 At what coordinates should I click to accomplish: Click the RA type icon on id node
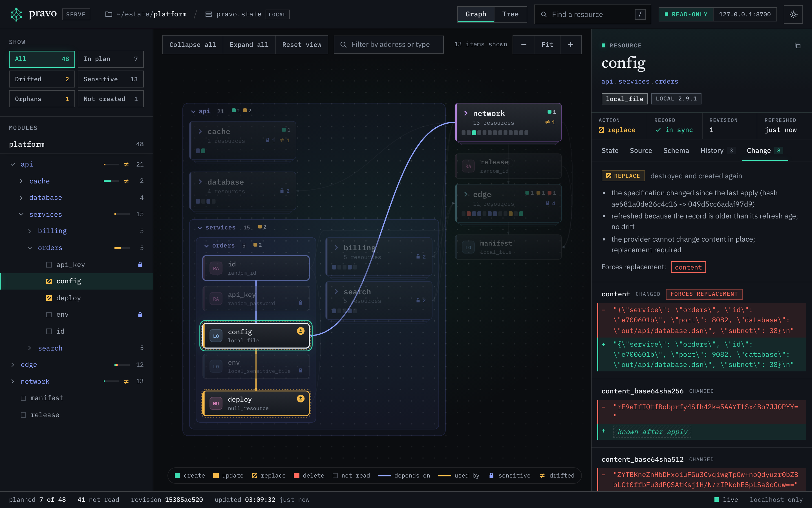pos(216,268)
